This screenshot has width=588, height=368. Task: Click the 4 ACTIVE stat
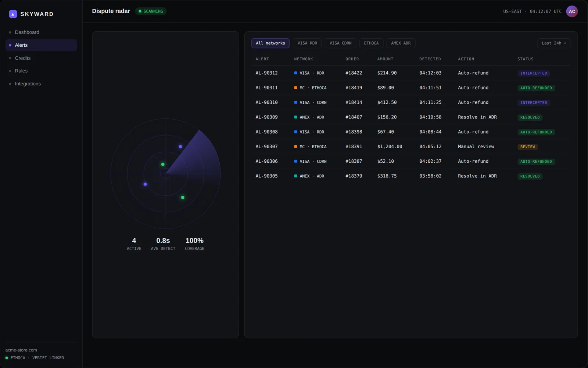134,244
